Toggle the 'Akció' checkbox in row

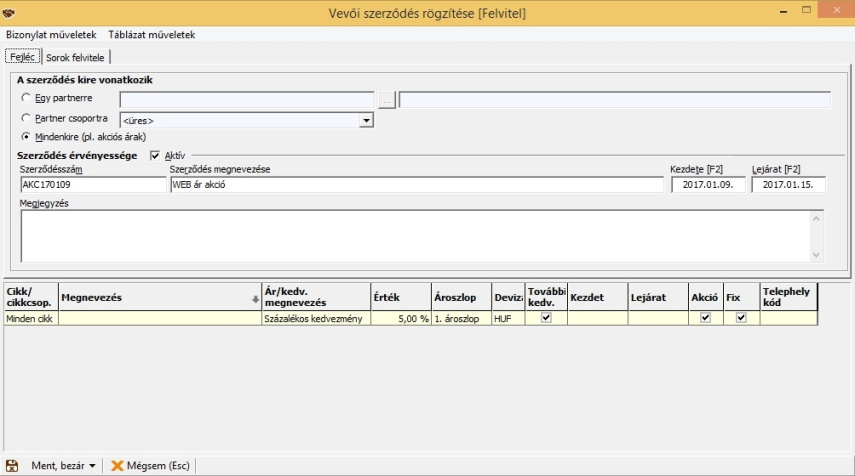click(705, 318)
